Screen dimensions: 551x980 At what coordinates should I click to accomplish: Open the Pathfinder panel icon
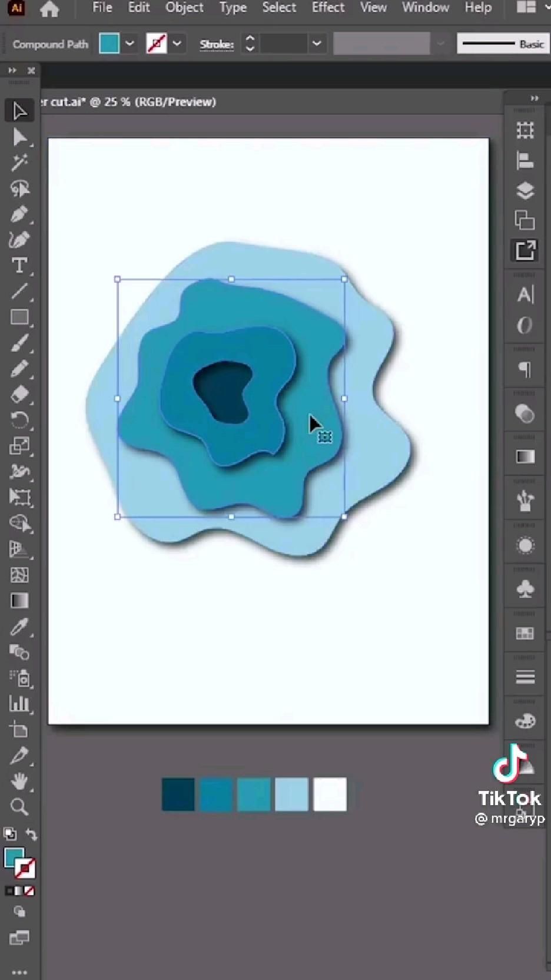(x=525, y=220)
